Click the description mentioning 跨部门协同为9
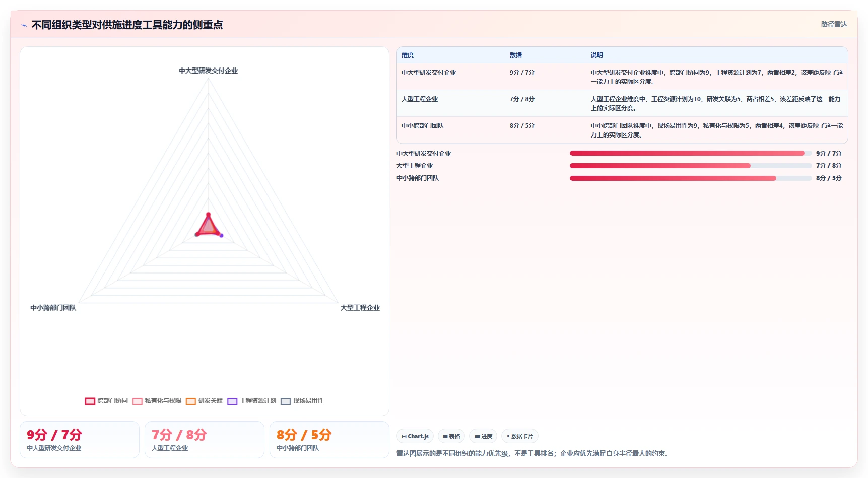Viewport: 868px width, 478px height. pos(717,77)
